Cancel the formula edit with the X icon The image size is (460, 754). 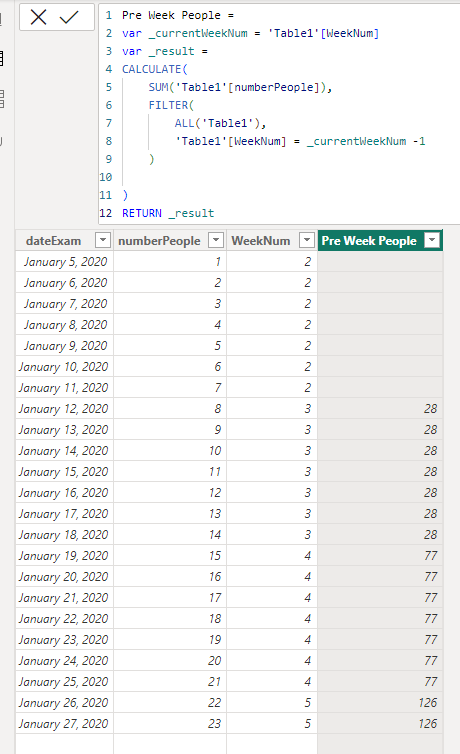pos(38,17)
